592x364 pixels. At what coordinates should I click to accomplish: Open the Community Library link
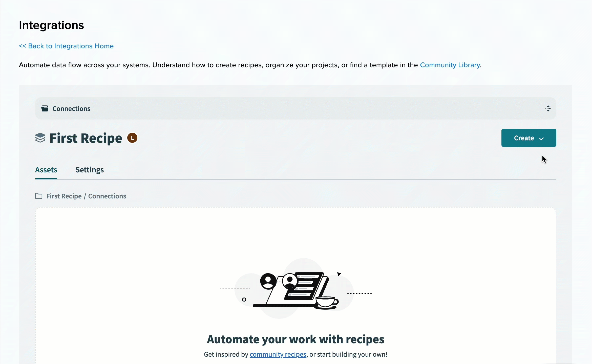coord(450,65)
